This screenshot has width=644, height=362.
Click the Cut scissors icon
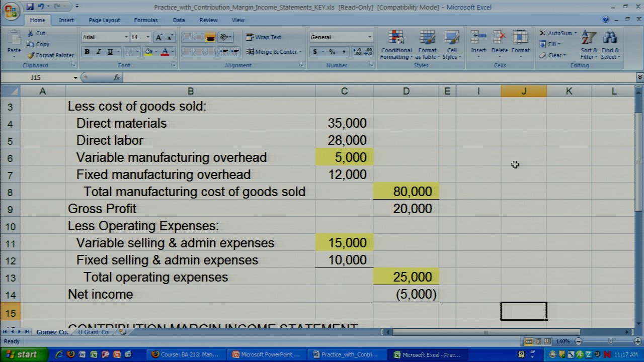tap(31, 33)
